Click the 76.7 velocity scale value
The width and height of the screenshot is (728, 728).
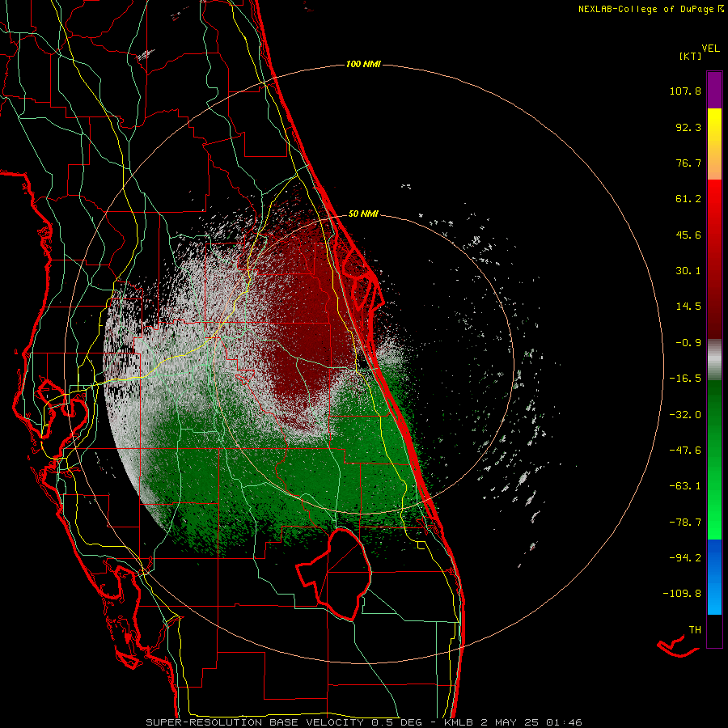pos(688,163)
